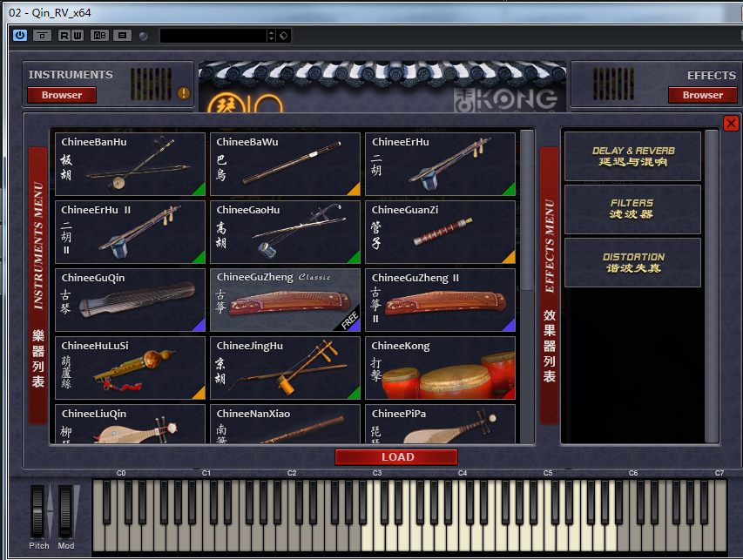
Task: Toggle the plugin power button
Action: click(20, 35)
